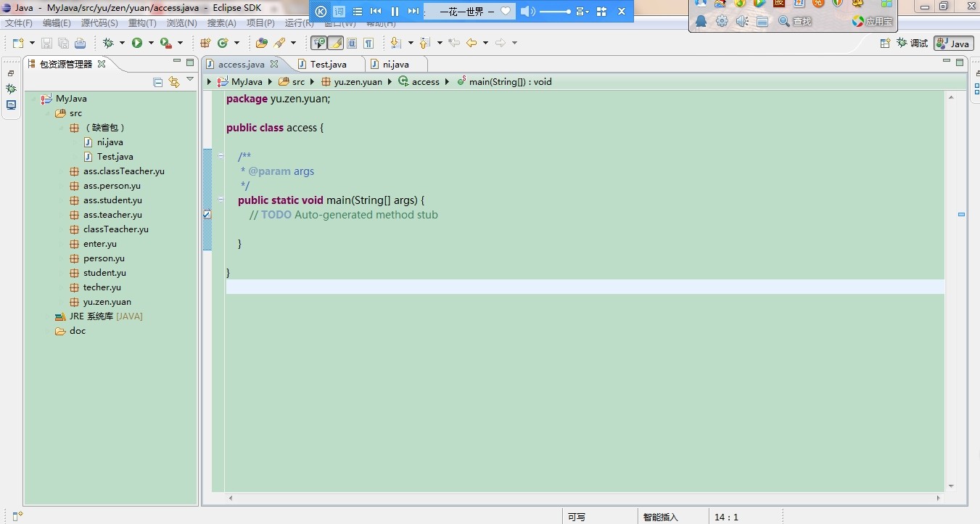Toggle Show Whitespace Characters pilcrow button

368,43
